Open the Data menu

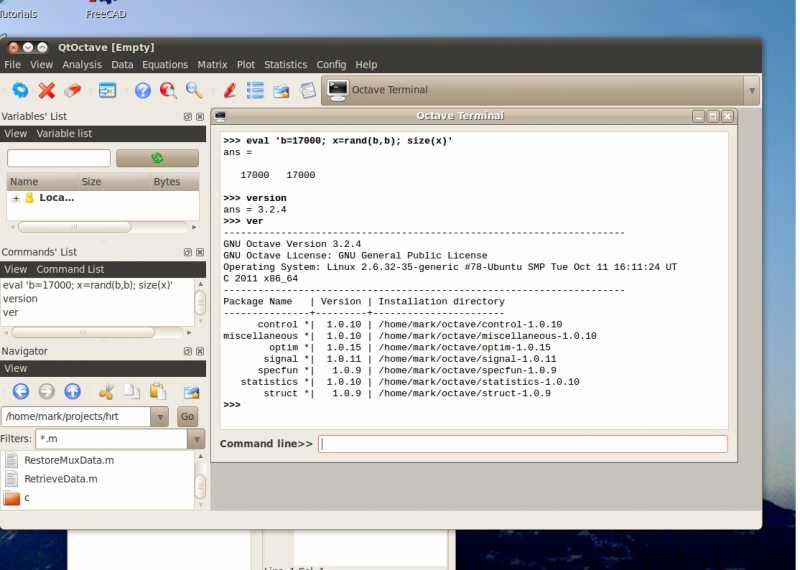click(x=122, y=65)
